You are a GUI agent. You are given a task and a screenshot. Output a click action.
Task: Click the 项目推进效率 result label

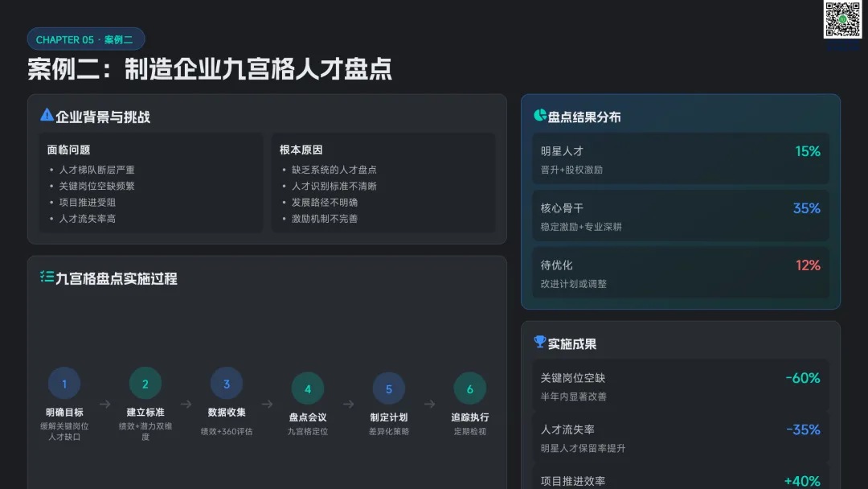point(573,481)
